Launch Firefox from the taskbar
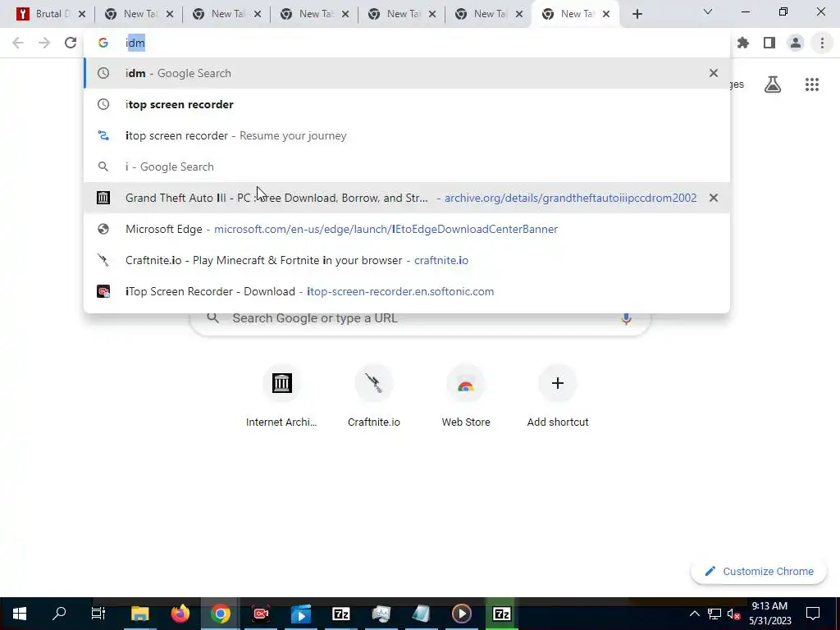840x630 pixels. pyautogui.click(x=180, y=614)
